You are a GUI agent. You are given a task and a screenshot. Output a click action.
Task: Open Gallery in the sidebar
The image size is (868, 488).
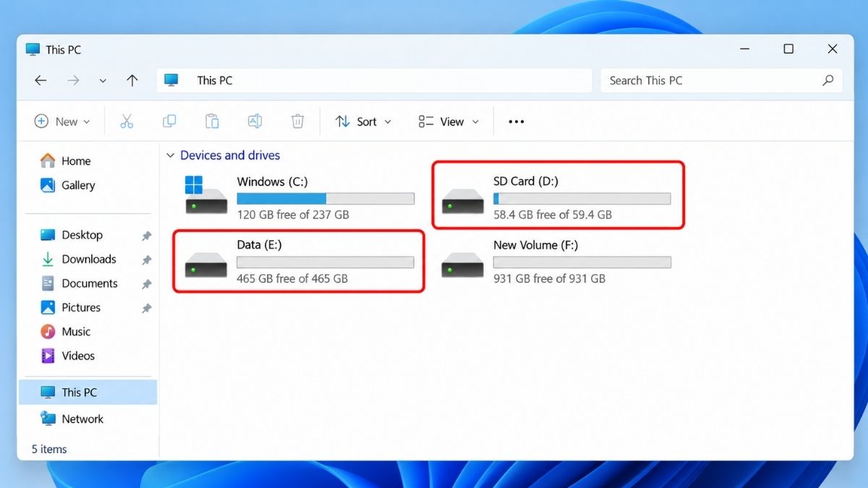[x=67, y=185]
